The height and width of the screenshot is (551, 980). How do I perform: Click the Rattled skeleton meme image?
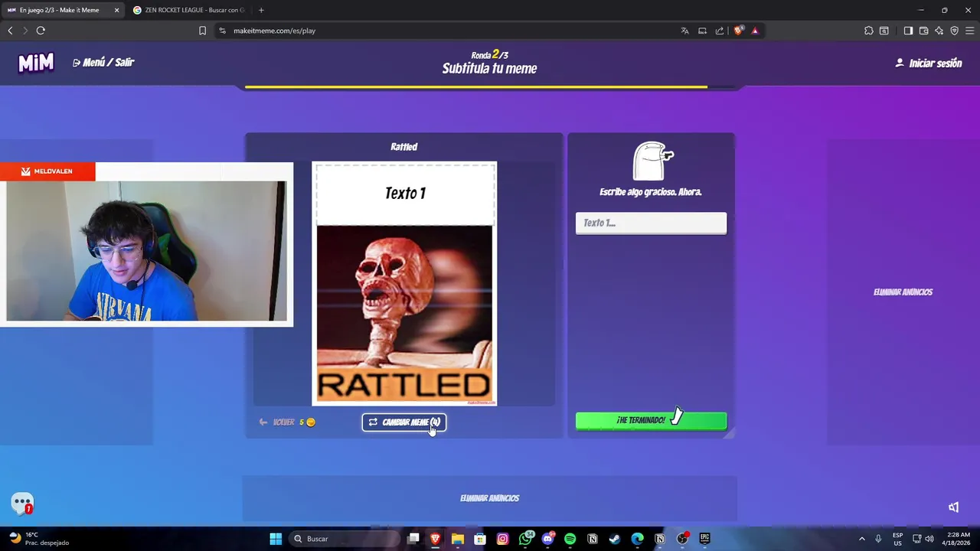pyautogui.click(x=404, y=314)
